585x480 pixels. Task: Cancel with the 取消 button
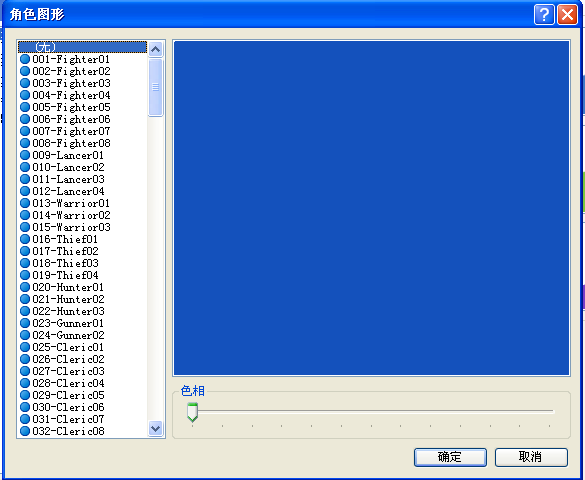(531, 457)
